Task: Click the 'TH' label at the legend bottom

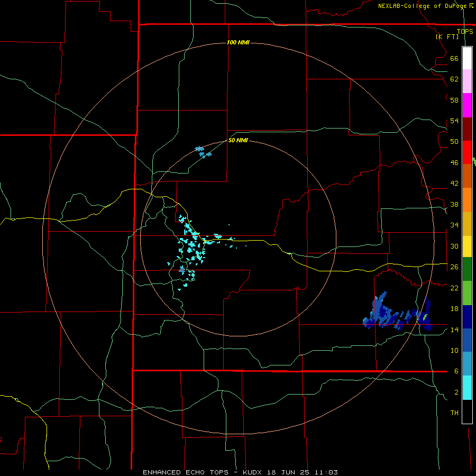Action: [x=454, y=413]
